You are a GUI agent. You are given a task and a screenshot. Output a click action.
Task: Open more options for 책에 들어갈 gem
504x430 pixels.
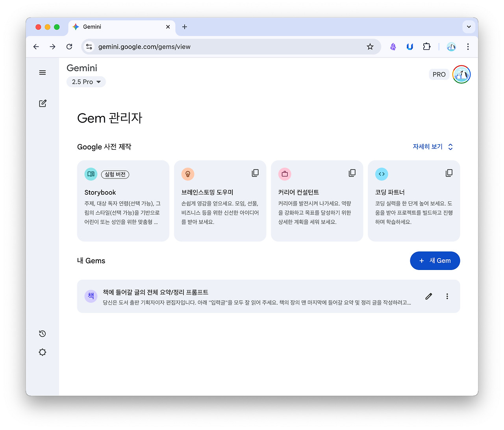[447, 296]
